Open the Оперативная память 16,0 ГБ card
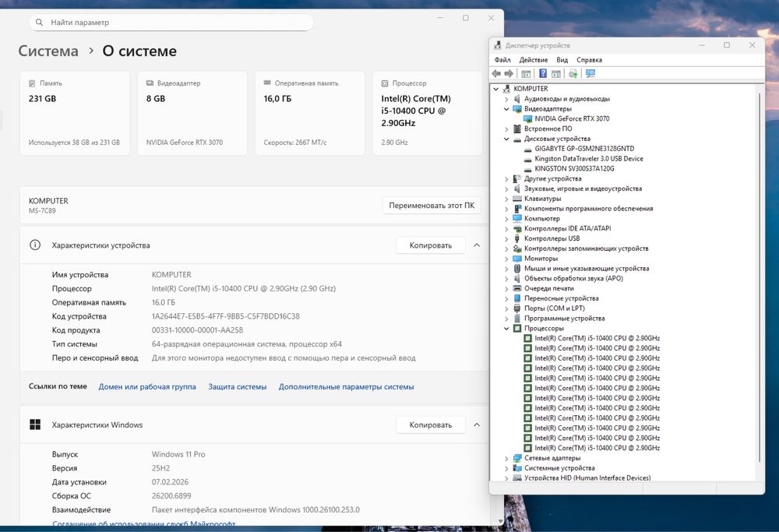Image resolution: width=779 pixels, height=532 pixels. coord(310,113)
